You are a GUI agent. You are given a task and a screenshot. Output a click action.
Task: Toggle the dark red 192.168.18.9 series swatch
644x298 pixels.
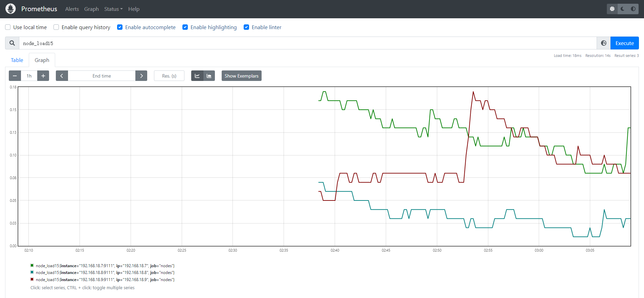coord(32,279)
